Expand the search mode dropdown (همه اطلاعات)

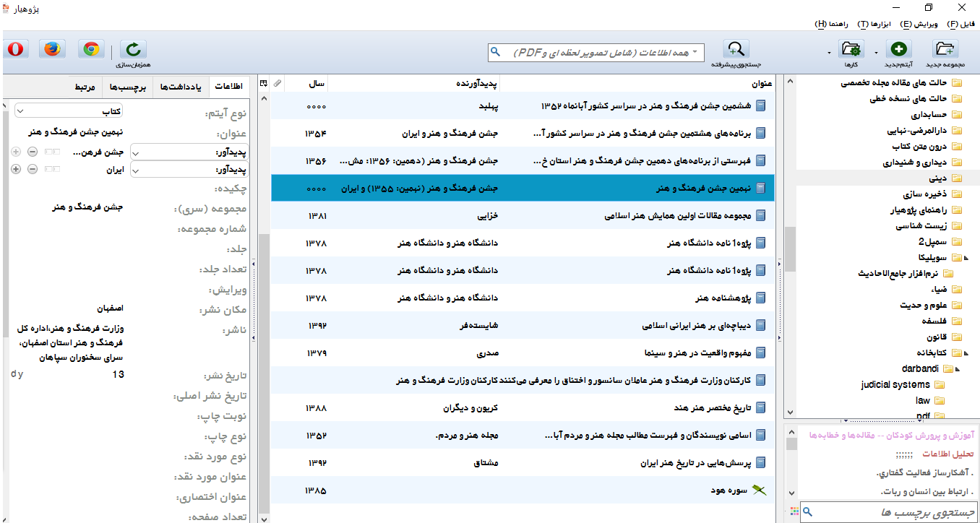(695, 52)
